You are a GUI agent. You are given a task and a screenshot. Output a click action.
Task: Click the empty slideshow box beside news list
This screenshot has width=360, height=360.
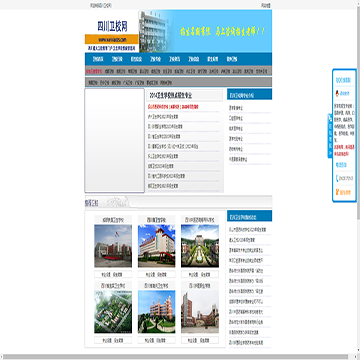pyautogui.click(x=115, y=140)
